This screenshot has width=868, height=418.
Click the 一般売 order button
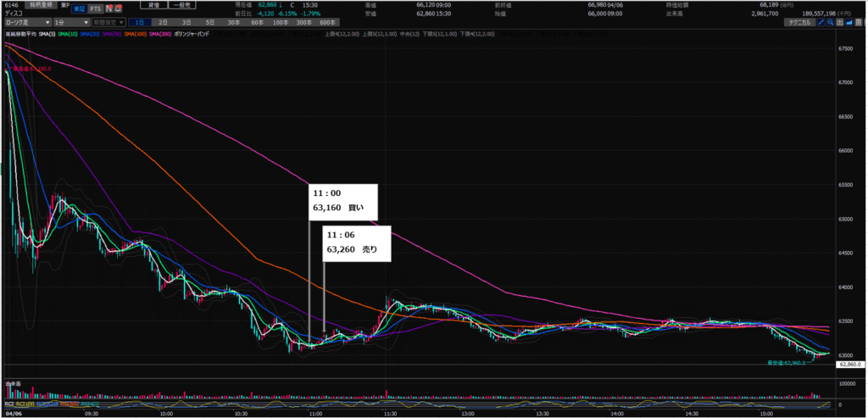tap(182, 5)
